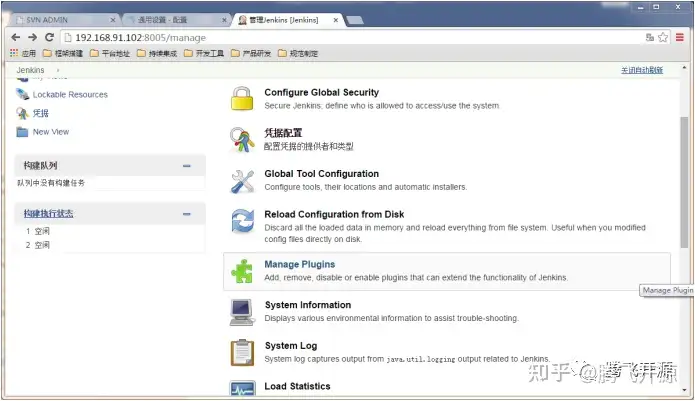Open Global Tool Configuration link
The height and width of the screenshot is (401, 695).
coord(321,174)
